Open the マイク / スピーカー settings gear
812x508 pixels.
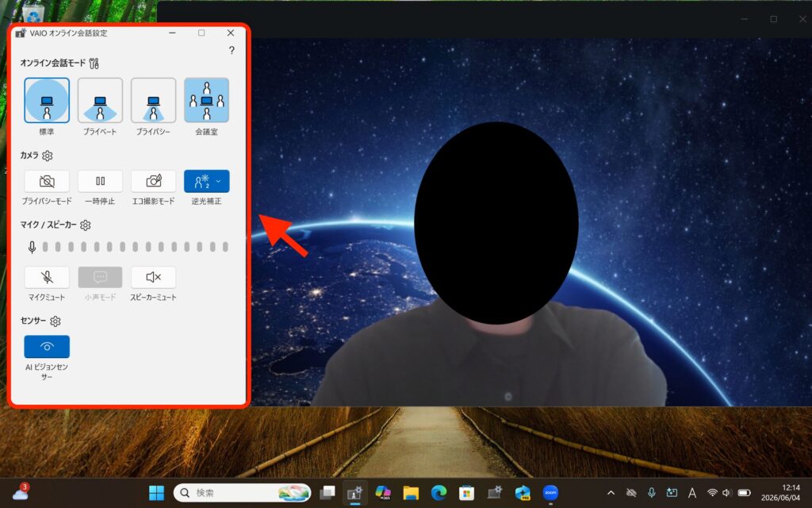click(x=86, y=225)
